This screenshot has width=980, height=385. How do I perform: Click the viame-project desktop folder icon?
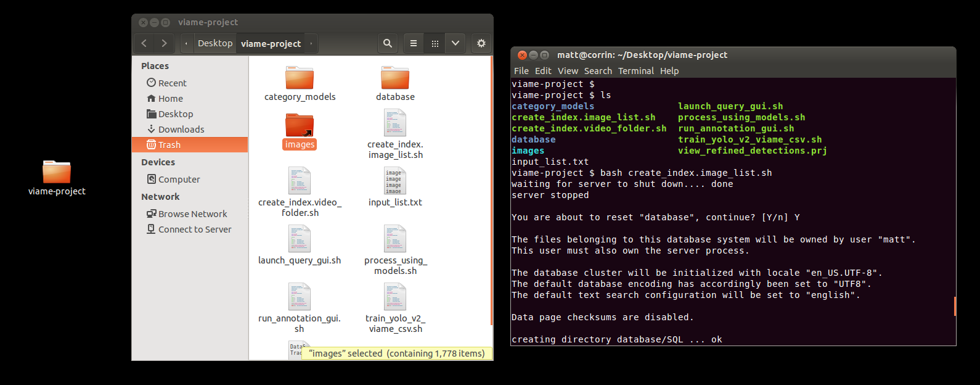[x=57, y=172]
